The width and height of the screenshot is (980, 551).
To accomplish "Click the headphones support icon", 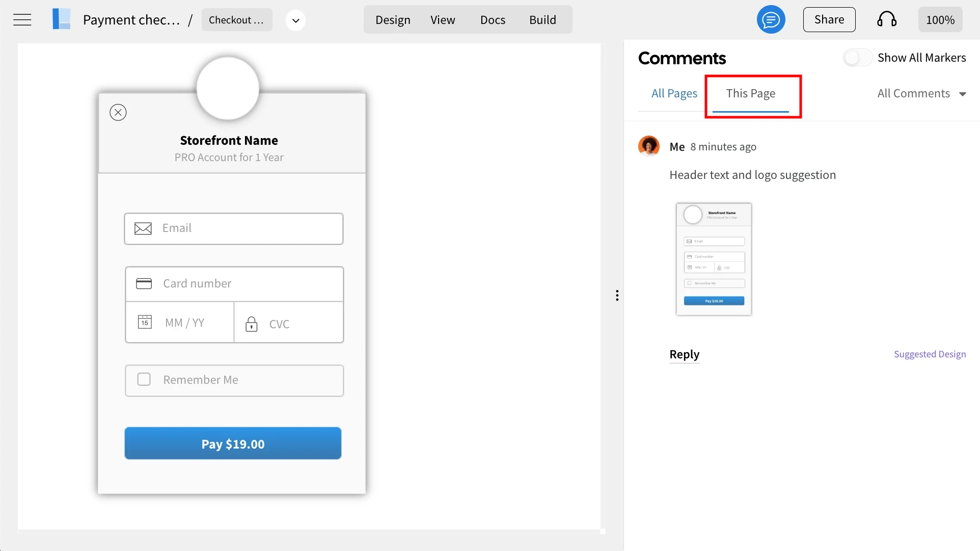I will pos(886,20).
